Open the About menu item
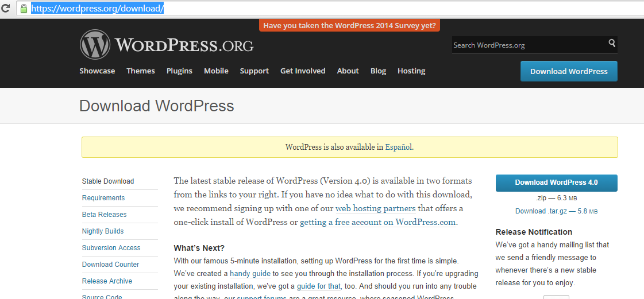The height and width of the screenshot is (299, 644). coord(348,71)
